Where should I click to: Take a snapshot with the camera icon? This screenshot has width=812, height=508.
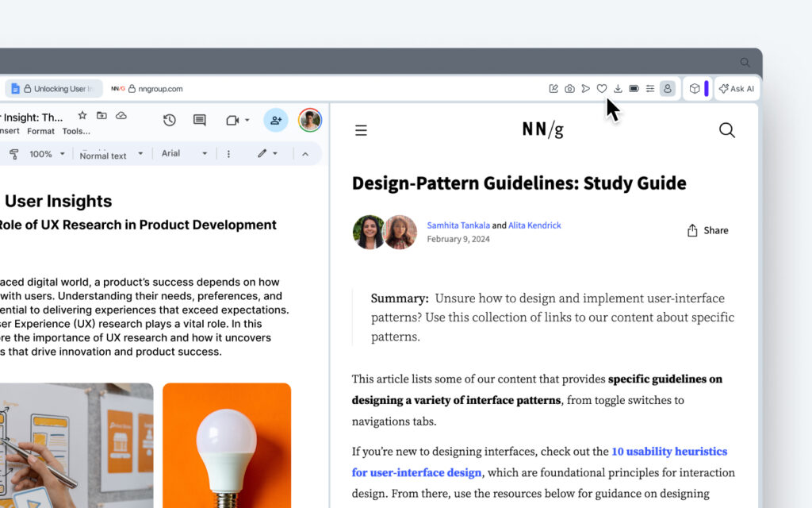[x=569, y=89]
